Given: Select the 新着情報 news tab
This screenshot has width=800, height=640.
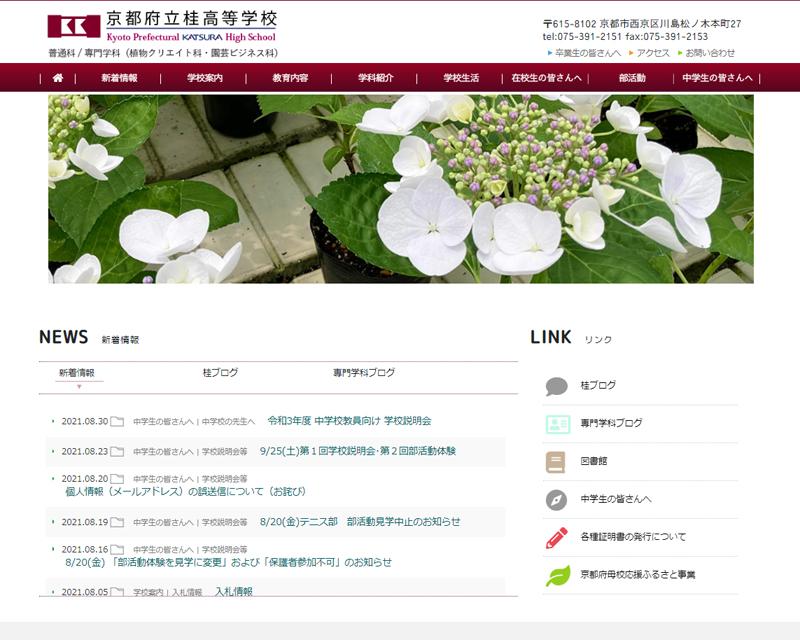Looking at the screenshot, I should (77, 373).
